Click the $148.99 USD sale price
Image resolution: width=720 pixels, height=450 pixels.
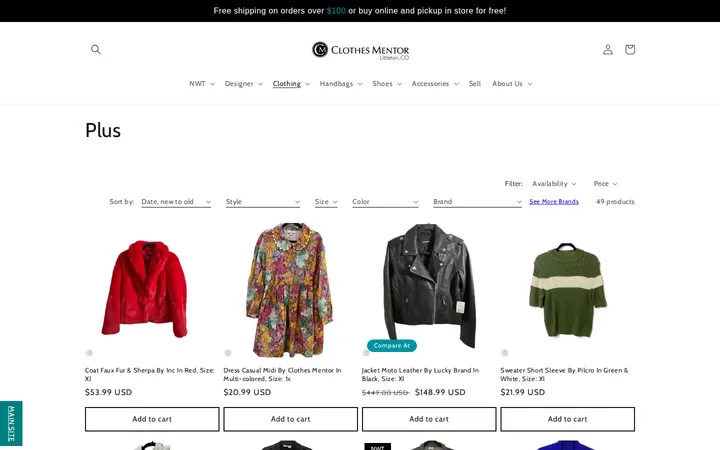[440, 392]
